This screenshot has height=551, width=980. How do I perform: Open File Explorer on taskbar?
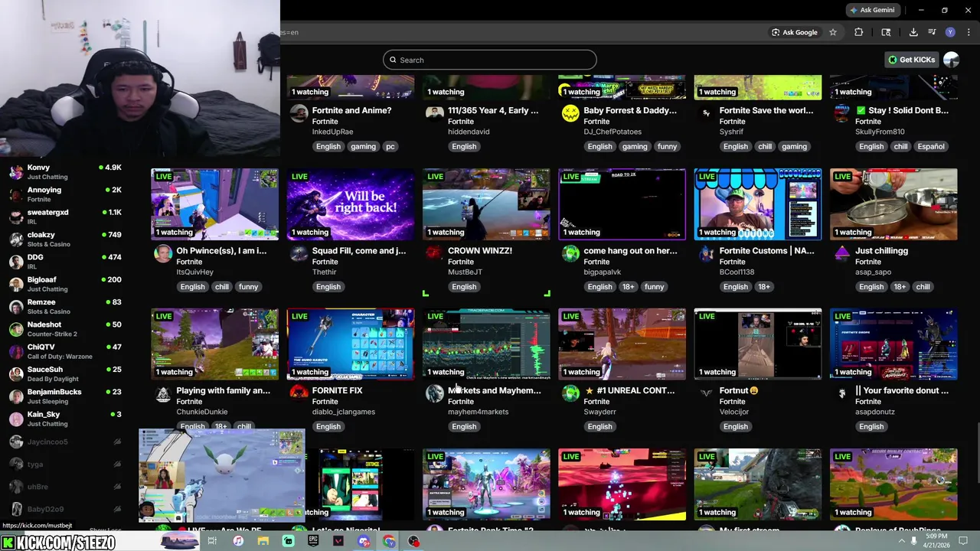click(x=263, y=541)
